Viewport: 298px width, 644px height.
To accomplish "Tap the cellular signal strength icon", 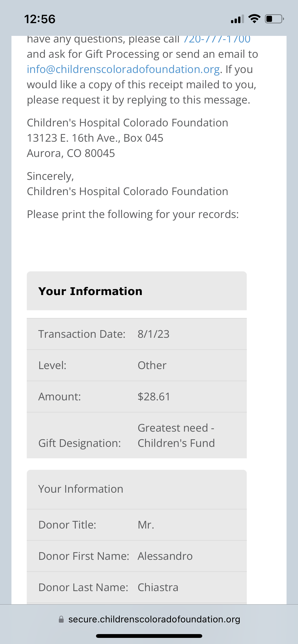I will click(237, 19).
